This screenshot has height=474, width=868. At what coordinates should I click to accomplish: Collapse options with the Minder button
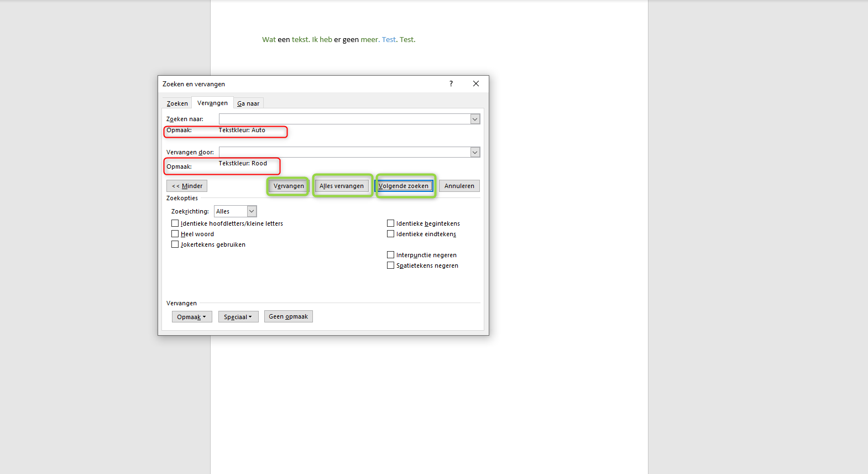(187, 186)
